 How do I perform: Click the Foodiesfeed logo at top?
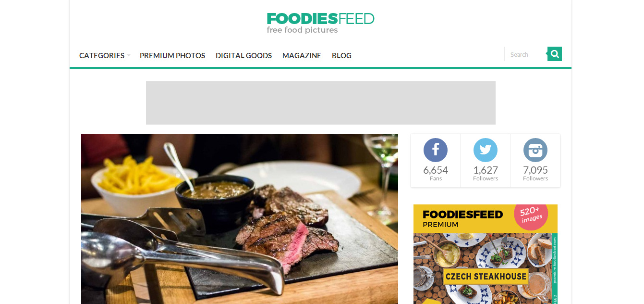tap(320, 23)
